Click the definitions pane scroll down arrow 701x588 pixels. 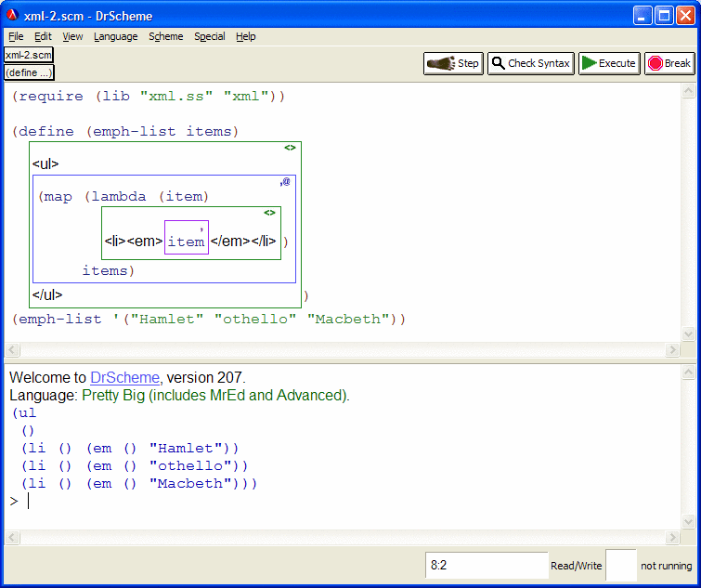[x=688, y=333]
